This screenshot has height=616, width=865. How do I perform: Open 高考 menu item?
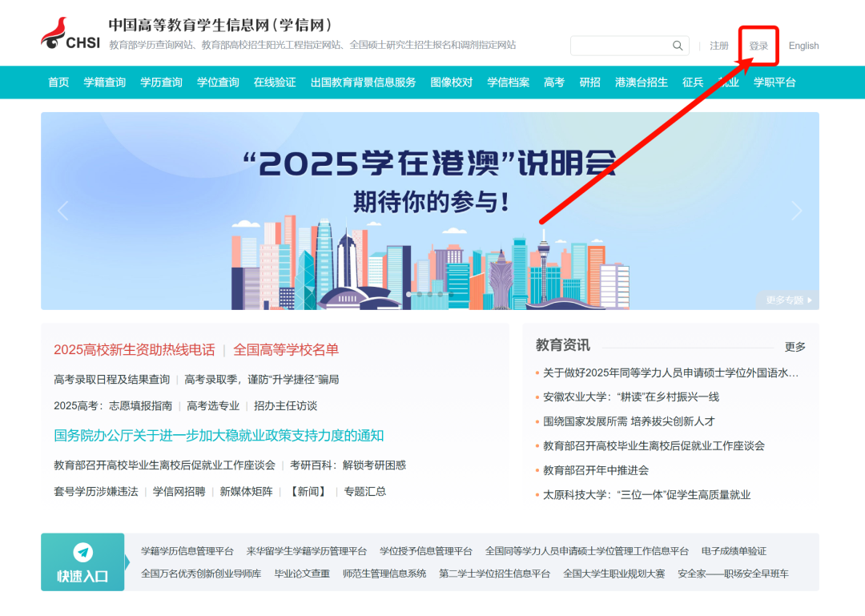(x=554, y=83)
